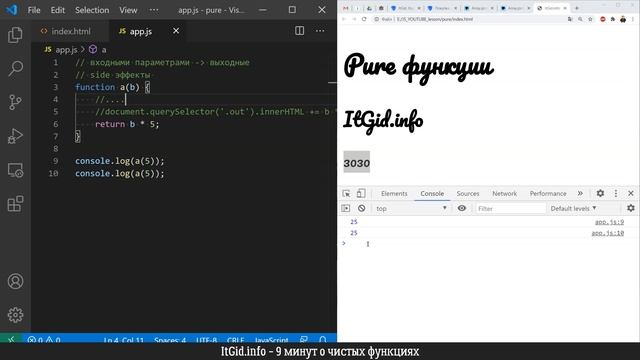Toggle live expression eye icon

[462, 208]
